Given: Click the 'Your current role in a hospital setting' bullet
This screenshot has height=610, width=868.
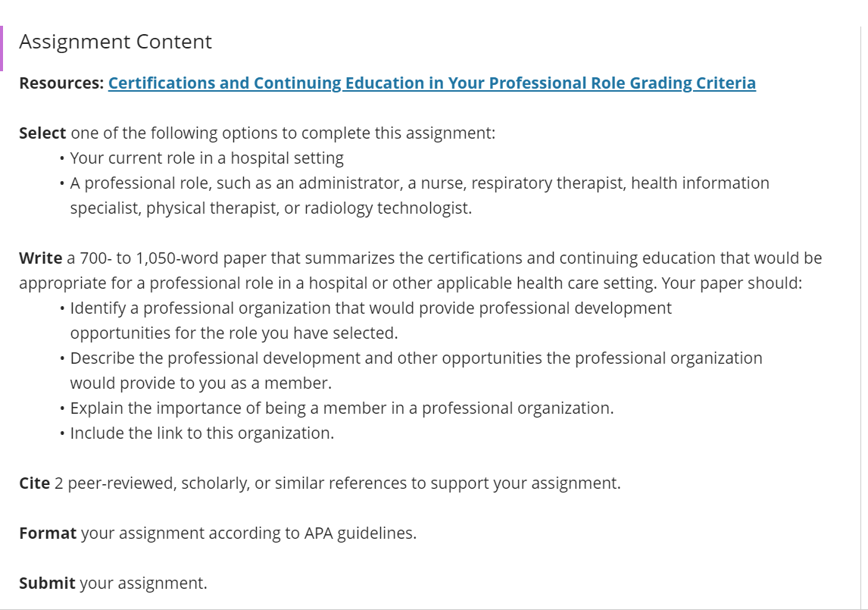Looking at the screenshot, I should pos(207,158).
